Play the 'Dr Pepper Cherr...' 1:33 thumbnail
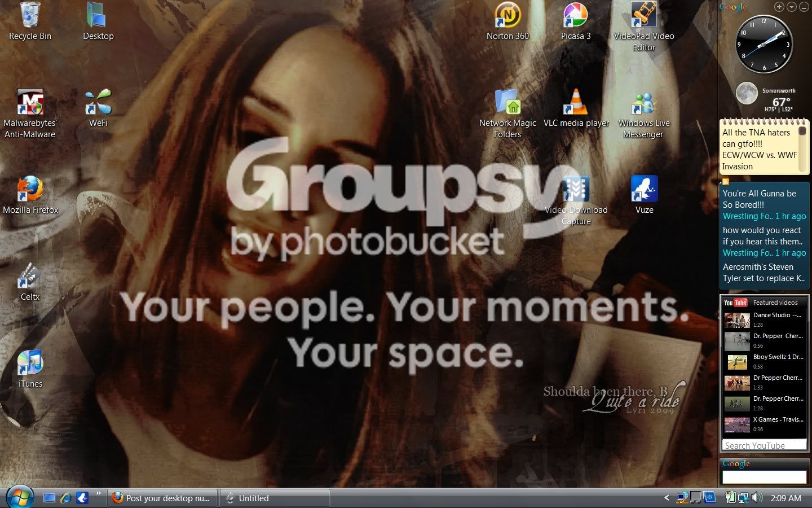 737,383
